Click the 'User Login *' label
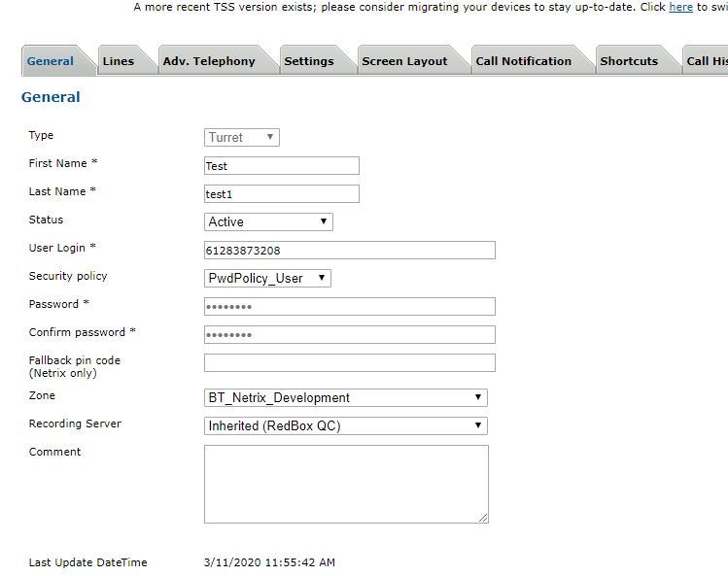728x576 pixels. point(62,248)
